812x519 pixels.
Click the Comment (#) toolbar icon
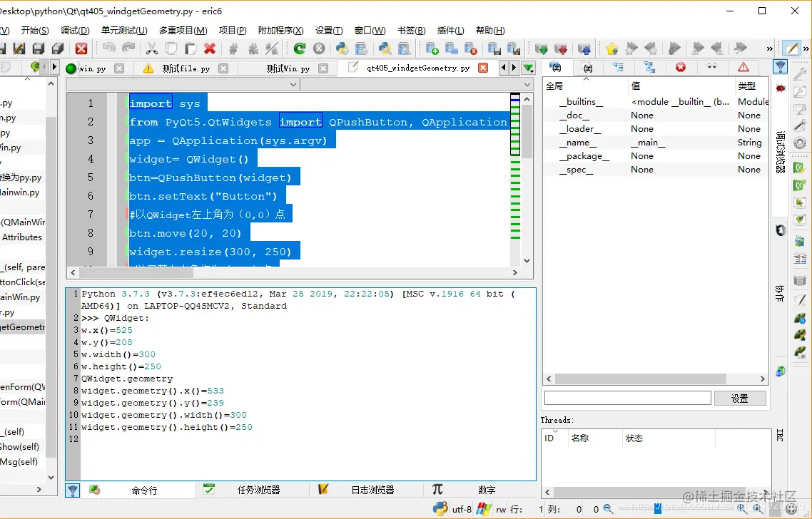pos(233,48)
